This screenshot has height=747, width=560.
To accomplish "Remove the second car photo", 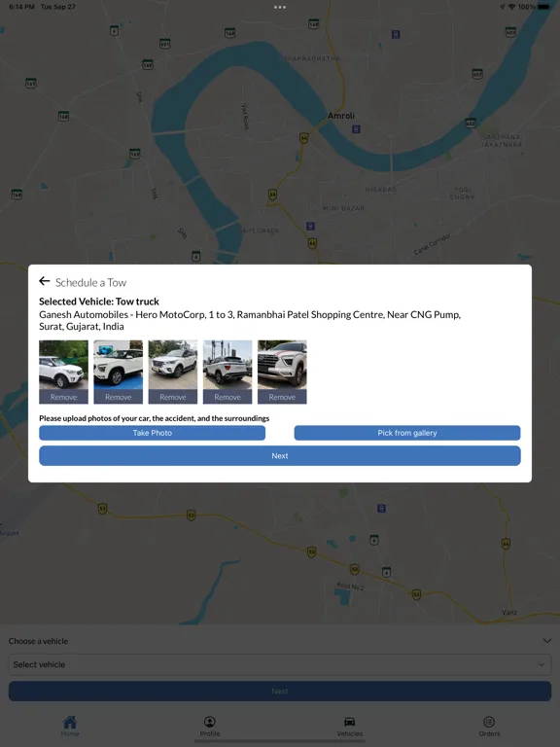I will point(118,397).
